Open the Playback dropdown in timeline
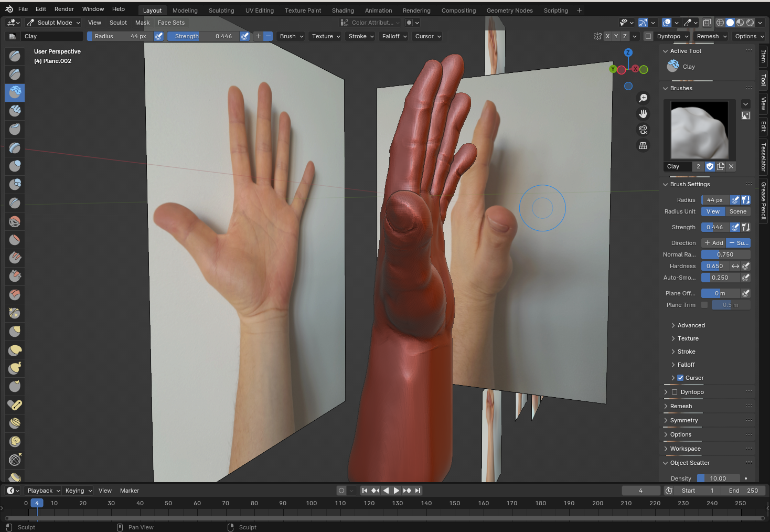Screen dimensions: 770x532 (x=44, y=491)
